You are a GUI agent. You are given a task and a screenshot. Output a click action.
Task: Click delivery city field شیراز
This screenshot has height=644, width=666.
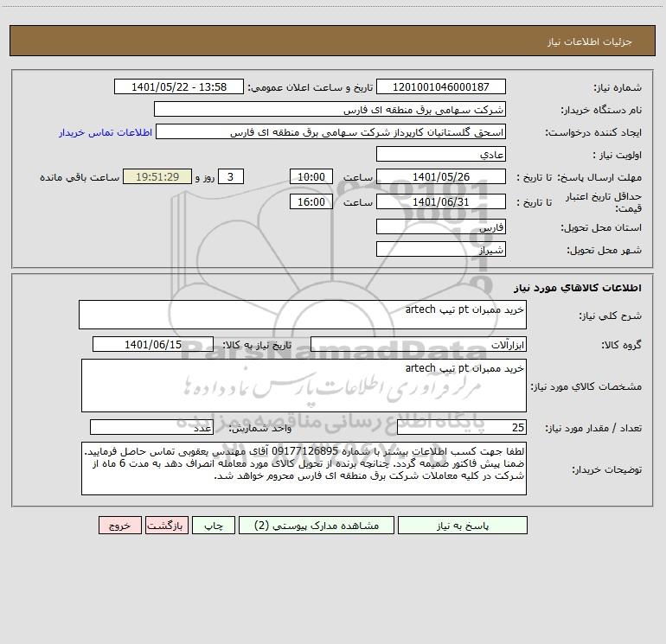(x=441, y=249)
